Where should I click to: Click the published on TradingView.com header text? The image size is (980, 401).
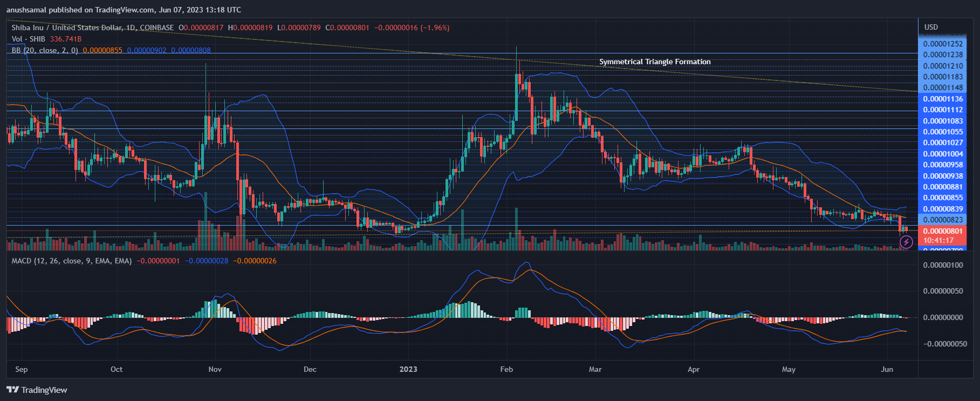[124, 10]
